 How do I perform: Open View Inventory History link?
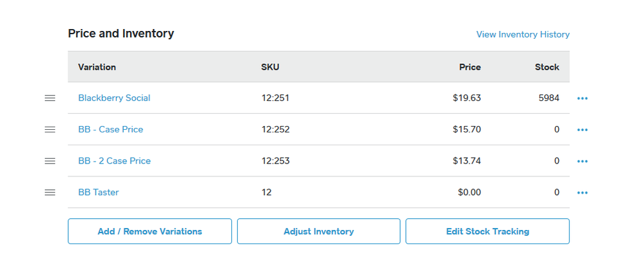[x=523, y=34]
